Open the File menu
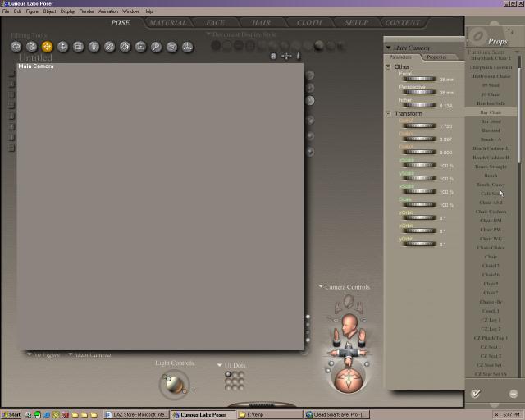The height and width of the screenshot is (420, 525). pyautogui.click(x=6, y=11)
